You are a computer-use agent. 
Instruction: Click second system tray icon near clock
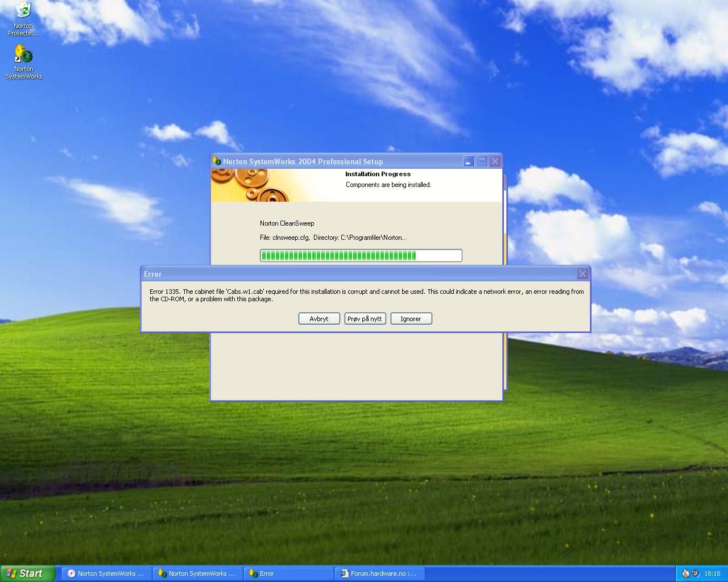coord(696,573)
